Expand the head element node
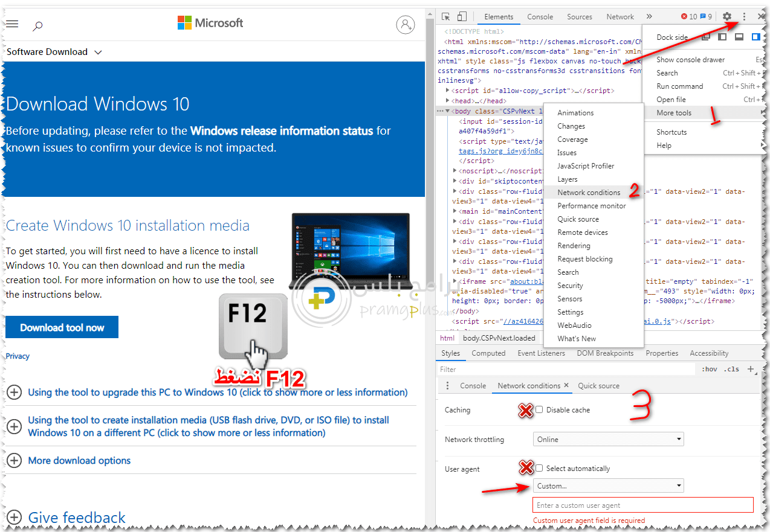The image size is (770, 532). coord(447,101)
